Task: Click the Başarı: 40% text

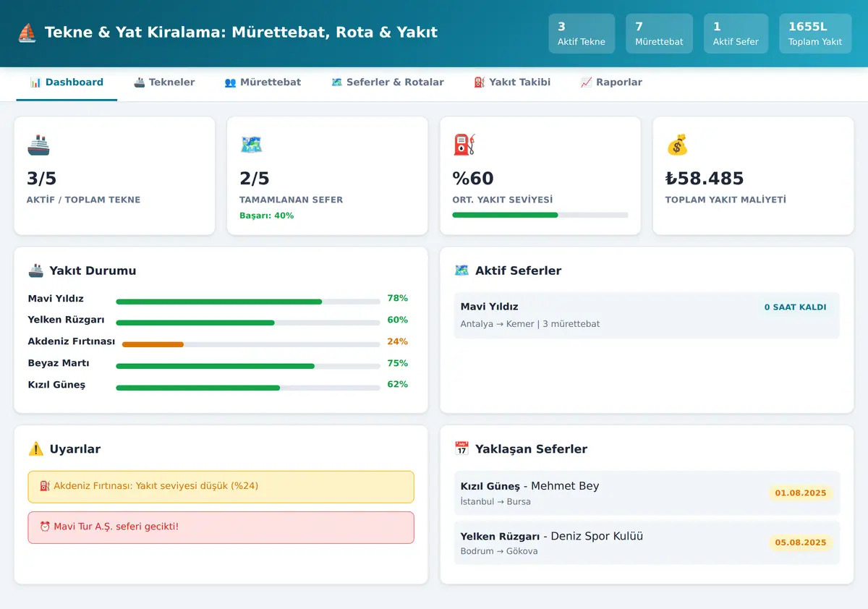Action: [x=267, y=216]
